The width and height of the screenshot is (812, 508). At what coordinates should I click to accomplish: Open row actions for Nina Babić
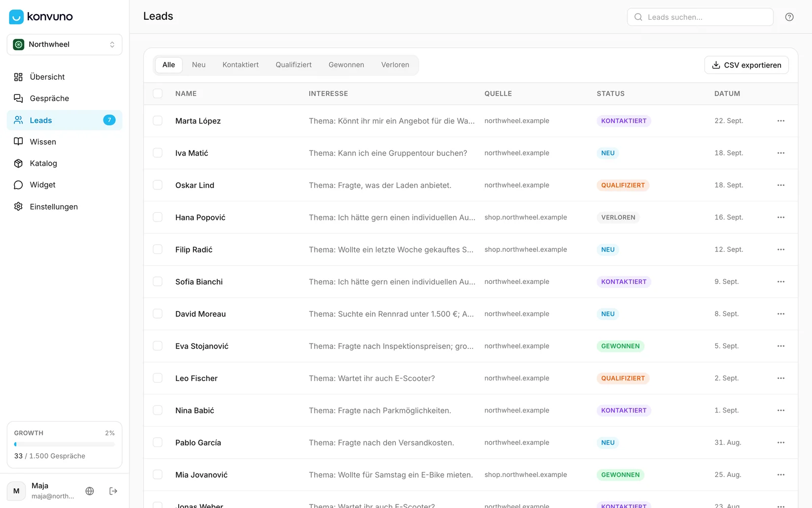click(x=781, y=410)
